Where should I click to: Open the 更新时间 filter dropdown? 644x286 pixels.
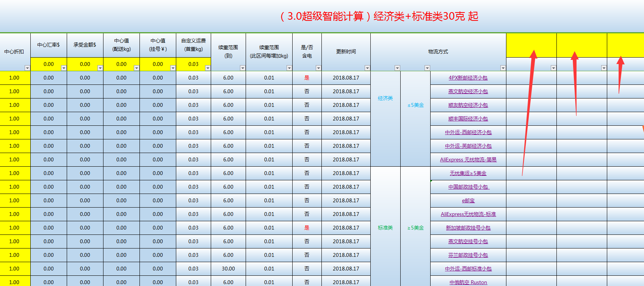coord(367,68)
